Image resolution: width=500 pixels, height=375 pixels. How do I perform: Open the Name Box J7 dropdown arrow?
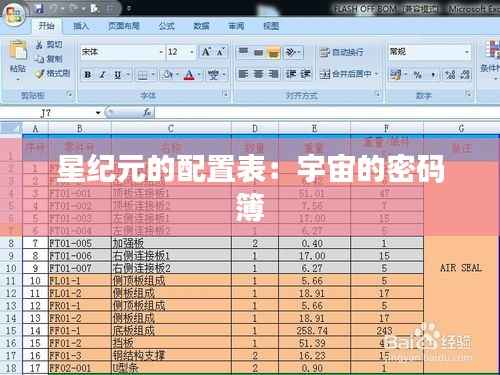coord(98,113)
